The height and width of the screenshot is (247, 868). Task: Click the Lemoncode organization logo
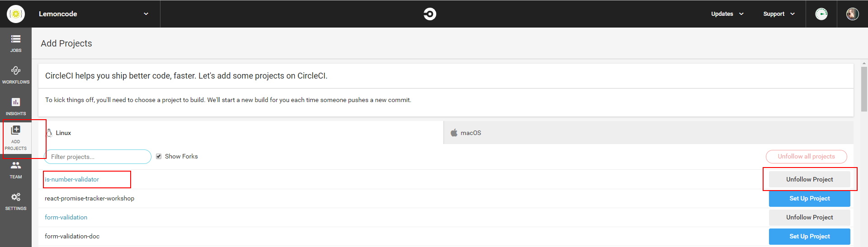coord(16,14)
